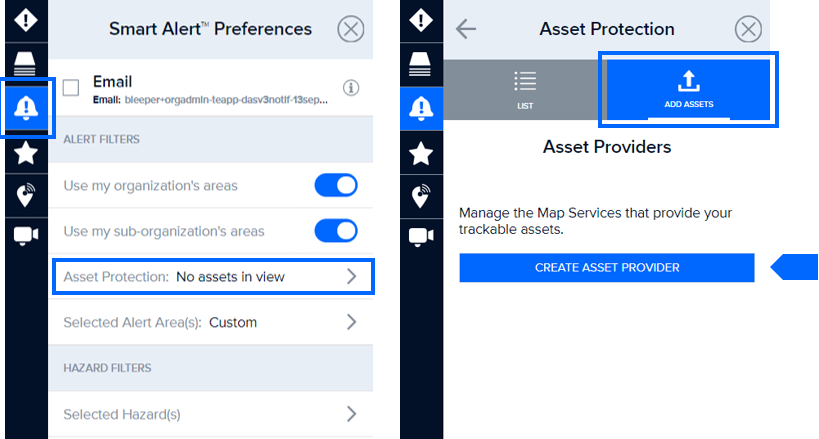Open Smart Alert bell icon in left sidebar
This screenshot has height=439, width=819.
click(x=26, y=108)
